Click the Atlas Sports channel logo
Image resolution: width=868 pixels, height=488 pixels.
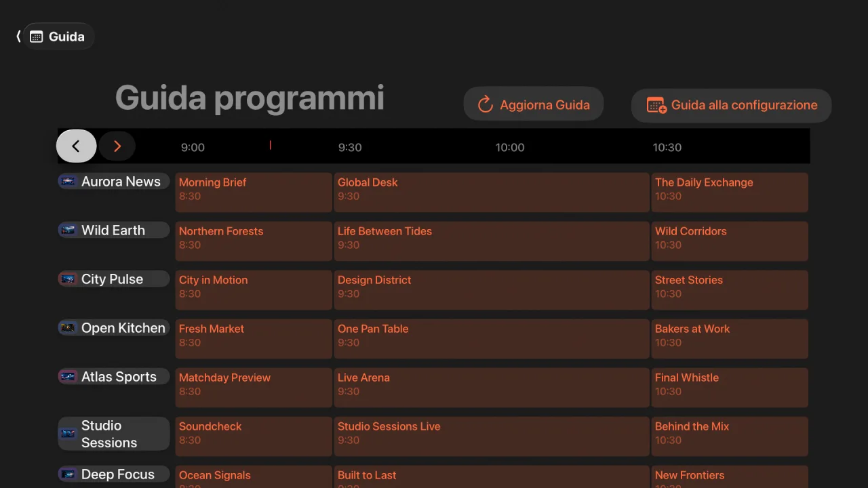coord(68,376)
